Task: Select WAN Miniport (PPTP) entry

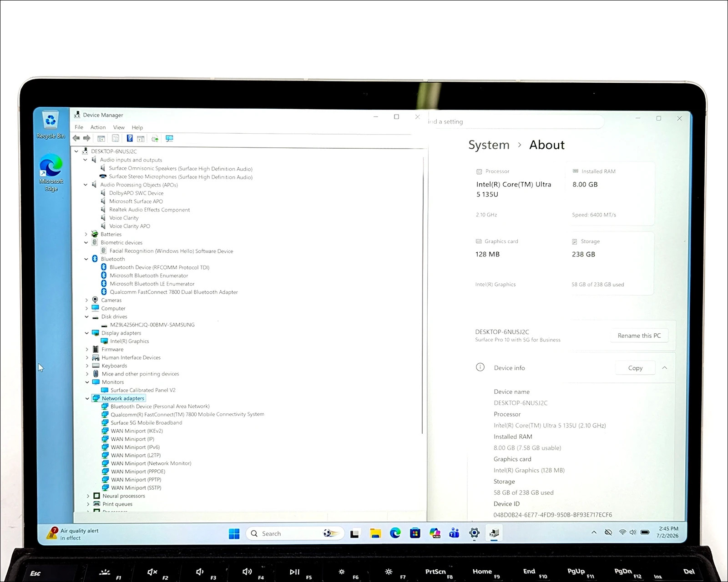Action: [136, 480]
